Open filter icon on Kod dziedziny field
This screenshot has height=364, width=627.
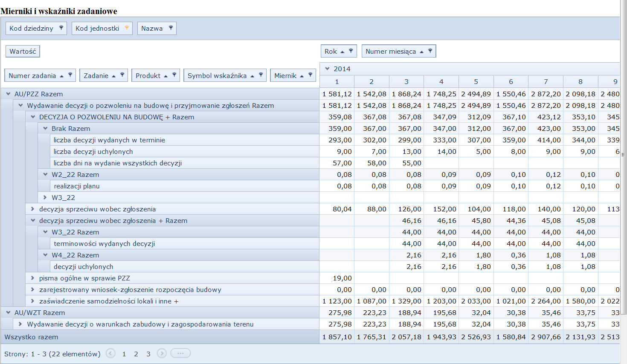(x=61, y=28)
